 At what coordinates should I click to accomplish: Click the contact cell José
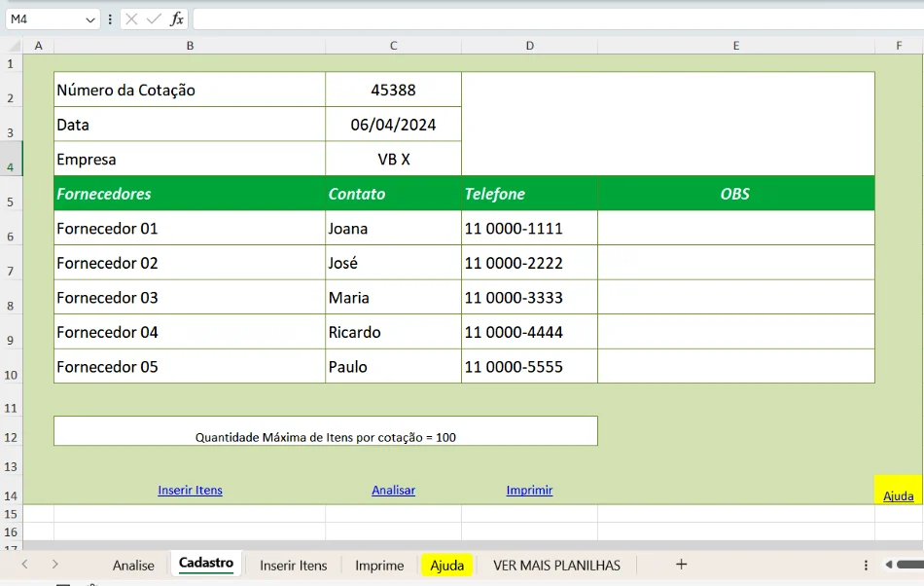pos(394,263)
